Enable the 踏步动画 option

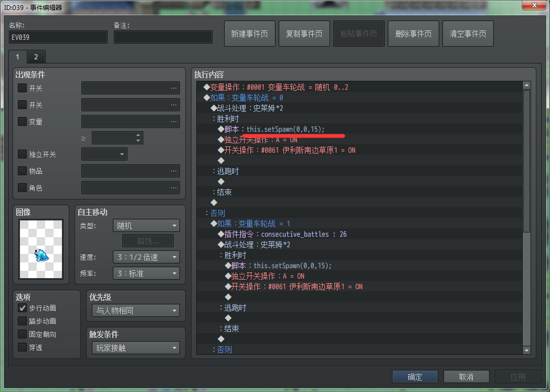click(x=22, y=321)
